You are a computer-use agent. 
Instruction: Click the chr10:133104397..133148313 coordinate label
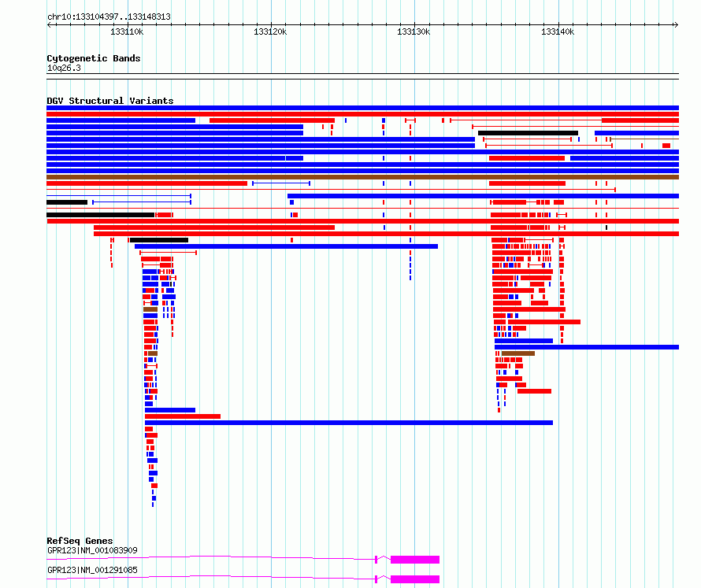click(109, 17)
